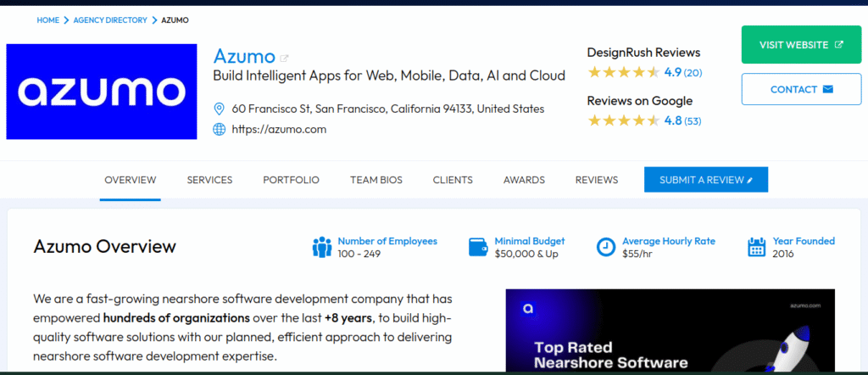Screen dimensions: 868x375
Task: Open the Top Rated Nearshore Software banner
Action: point(670,331)
